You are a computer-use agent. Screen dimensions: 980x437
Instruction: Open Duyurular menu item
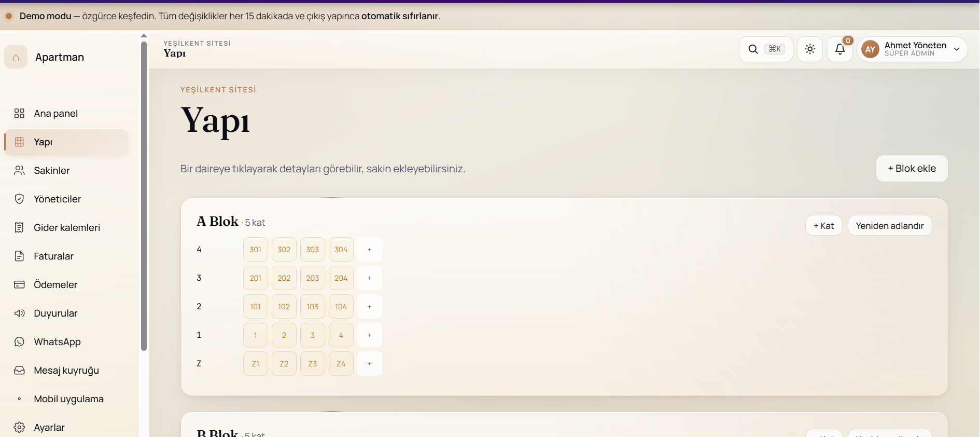[x=66, y=313]
